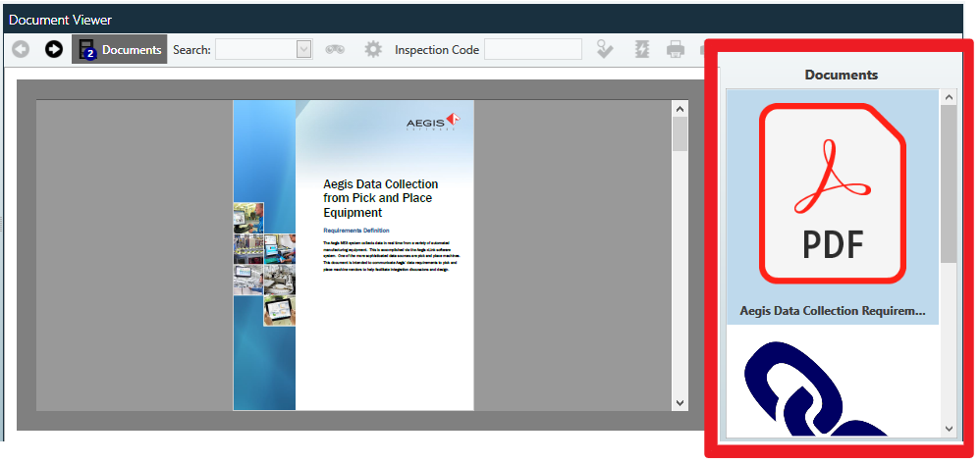Image resolution: width=980 pixels, height=464 pixels.
Task: Click the torn document icon
Action: point(641,49)
